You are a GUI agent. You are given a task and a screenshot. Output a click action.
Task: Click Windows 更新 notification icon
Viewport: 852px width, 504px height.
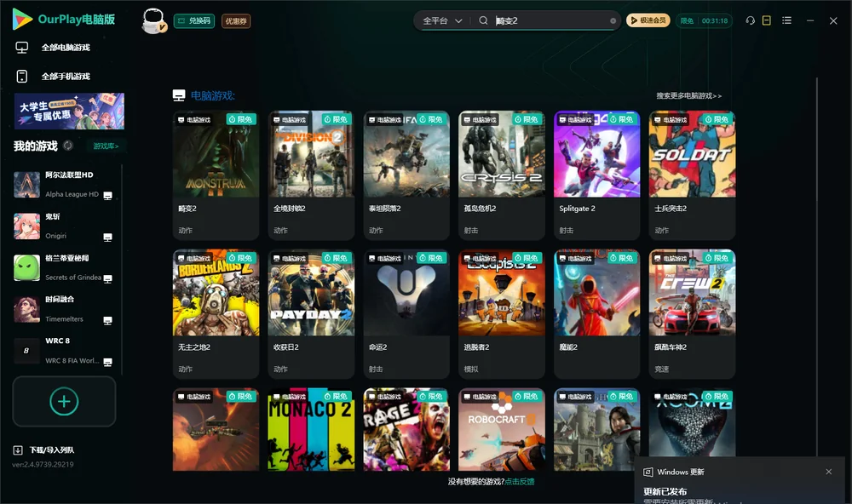[x=648, y=472]
